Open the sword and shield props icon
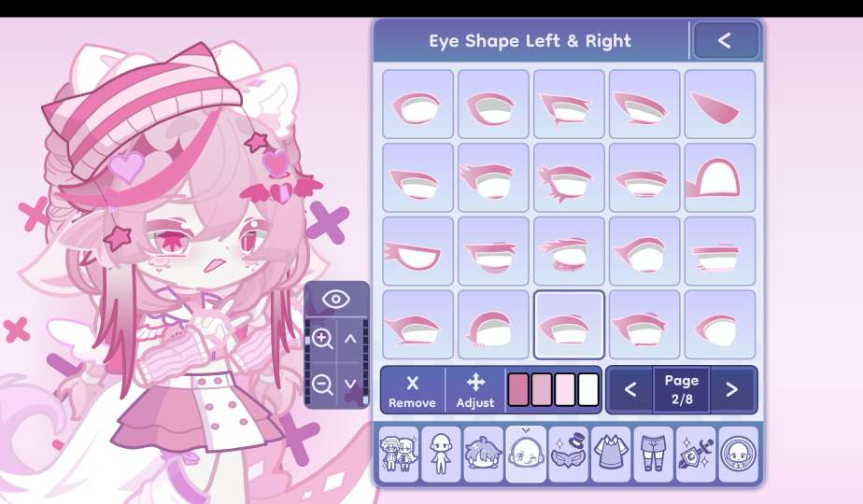Viewport: 863px width, 504px height. click(x=696, y=454)
